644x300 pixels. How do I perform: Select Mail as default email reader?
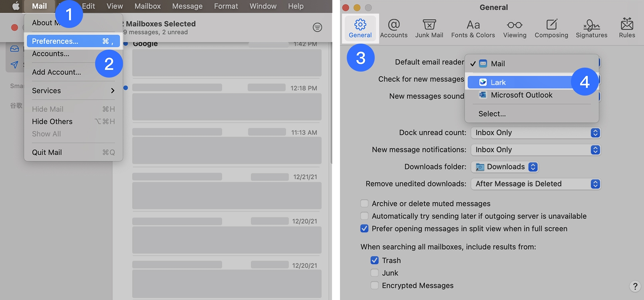[532, 64]
